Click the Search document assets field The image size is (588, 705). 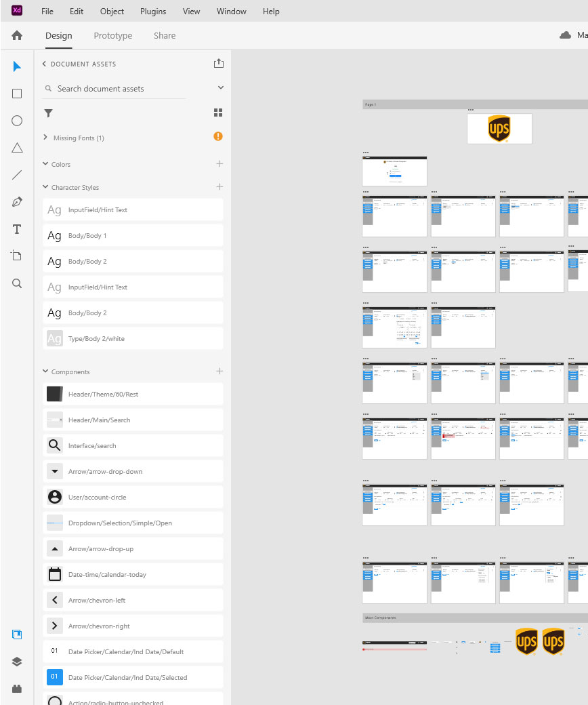[x=122, y=89]
